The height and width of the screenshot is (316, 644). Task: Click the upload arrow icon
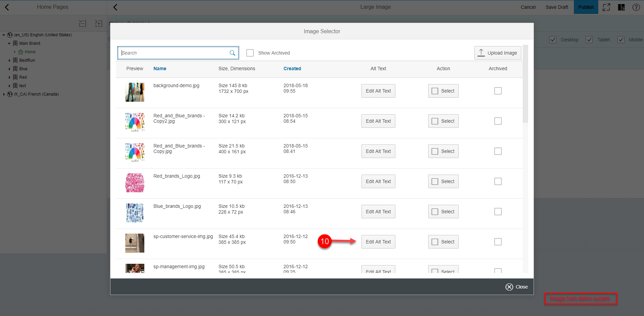tap(481, 53)
